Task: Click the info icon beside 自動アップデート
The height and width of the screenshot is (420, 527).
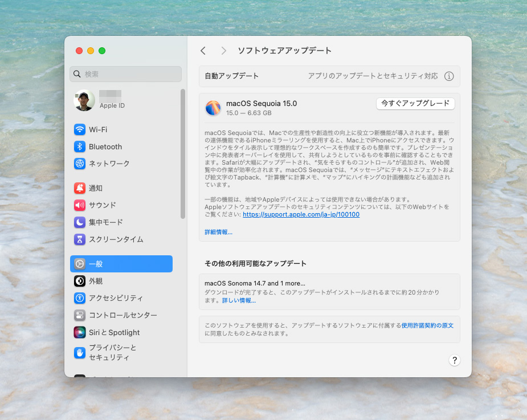Action: pyautogui.click(x=449, y=76)
